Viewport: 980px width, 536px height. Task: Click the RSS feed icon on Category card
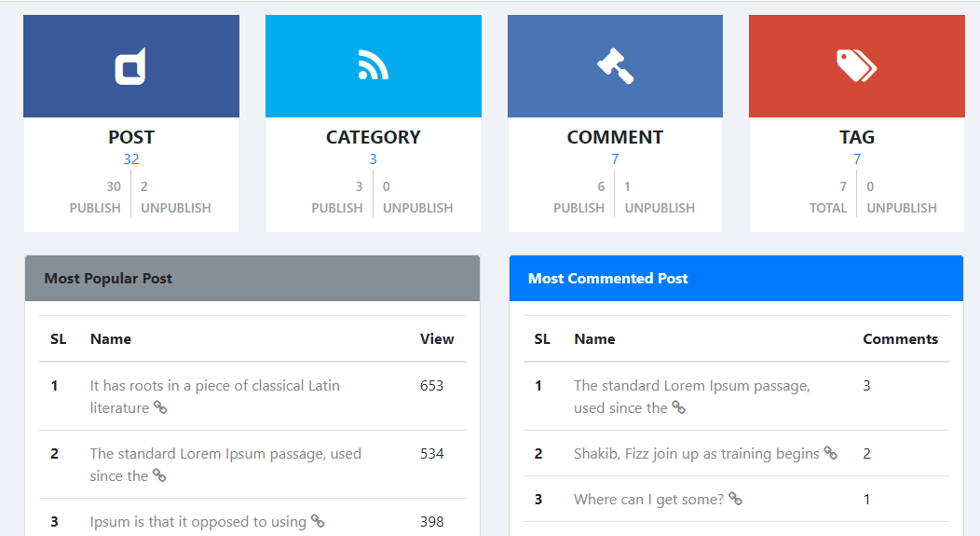point(373,67)
